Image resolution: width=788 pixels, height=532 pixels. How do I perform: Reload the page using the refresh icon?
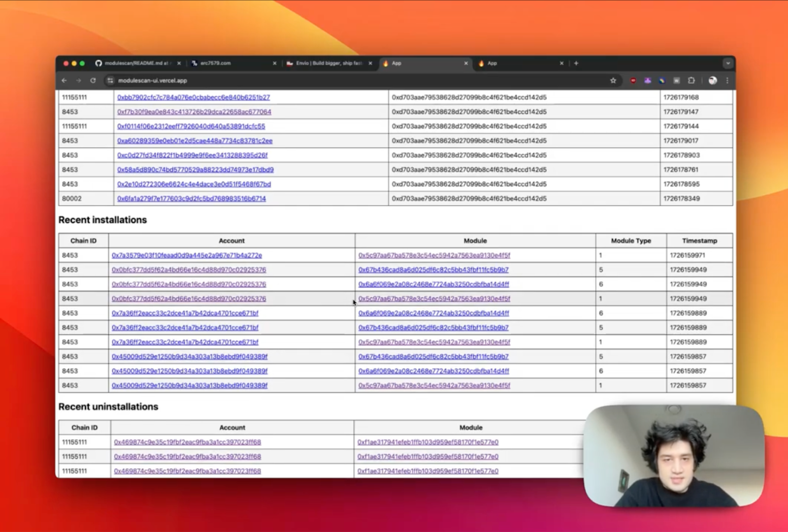click(x=93, y=80)
